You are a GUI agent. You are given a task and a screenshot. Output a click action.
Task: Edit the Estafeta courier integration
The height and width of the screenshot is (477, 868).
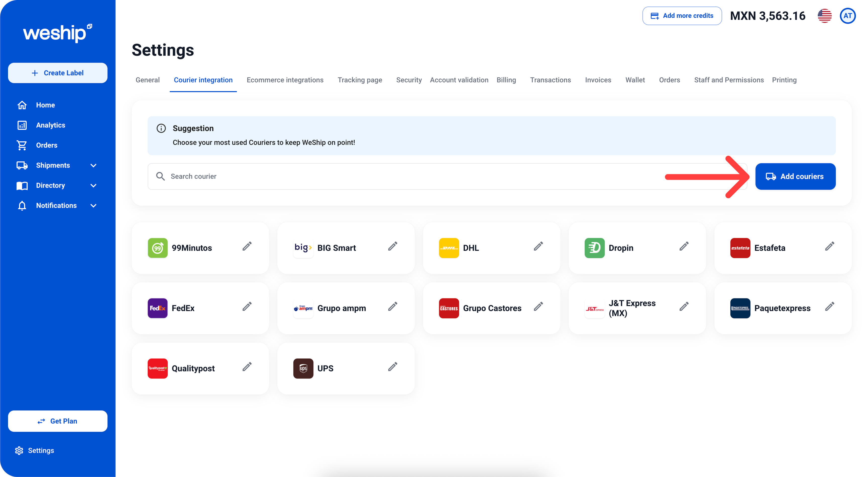click(x=830, y=246)
